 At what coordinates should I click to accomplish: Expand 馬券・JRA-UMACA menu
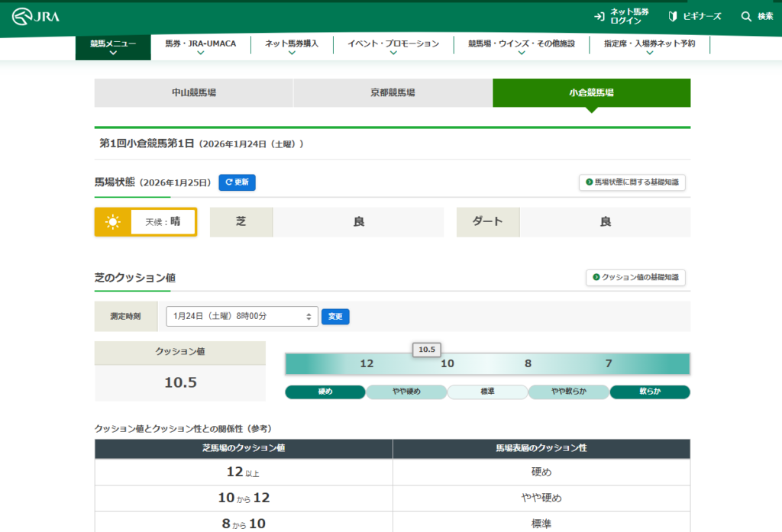point(200,47)
